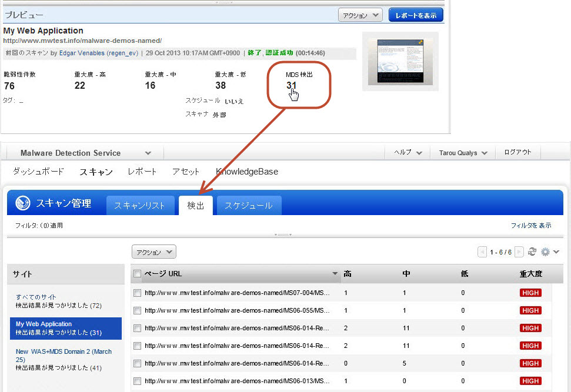Click the Qualys globe icon in スキャン管理 header
571x392 pixels.
pyautogui.click(x=22, y=203)
